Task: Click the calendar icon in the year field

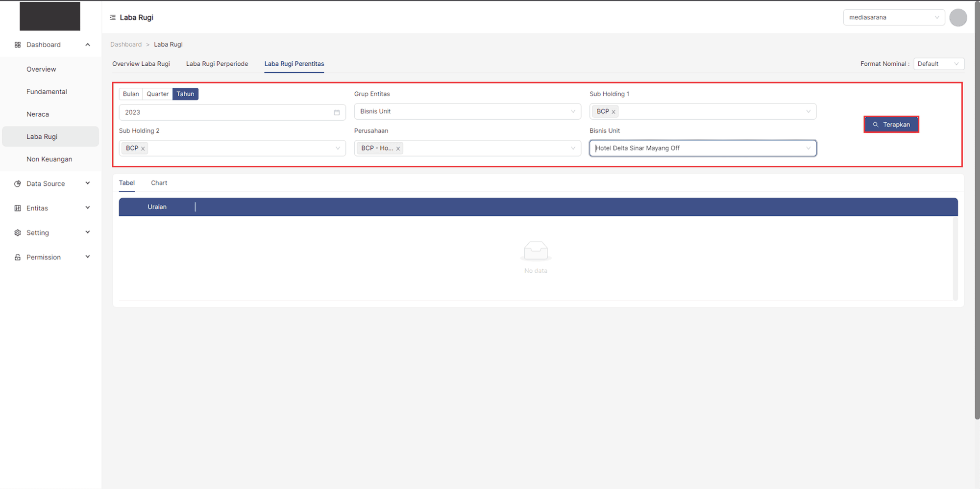Action: tap(337, 112)
